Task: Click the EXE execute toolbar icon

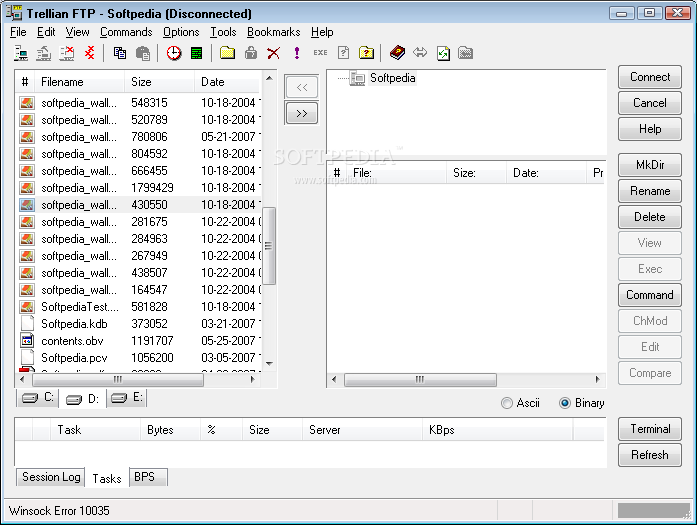Action: click(x=320, y=53)
